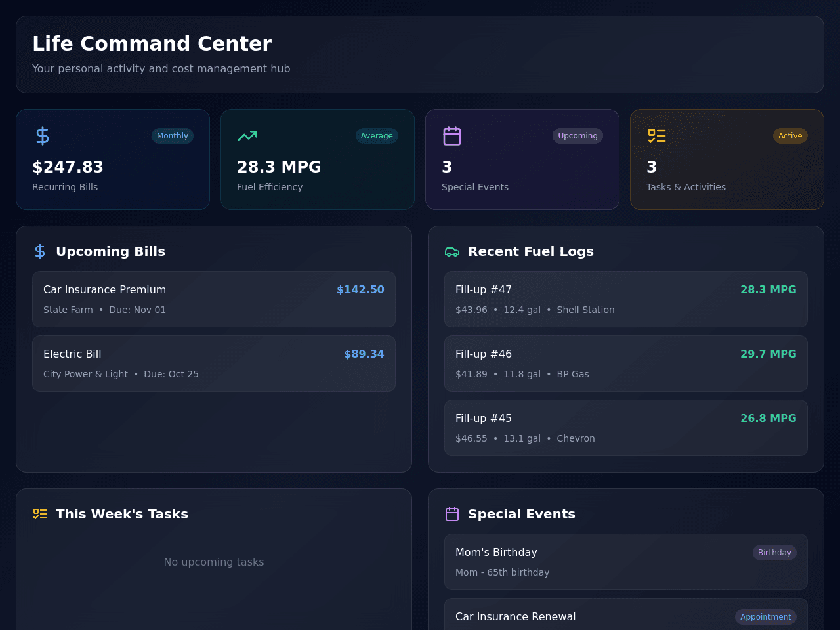Click the checklist icon beside This Week's Tasks
The height and width of the screenshot is (630, 840).
pos(40,514)
